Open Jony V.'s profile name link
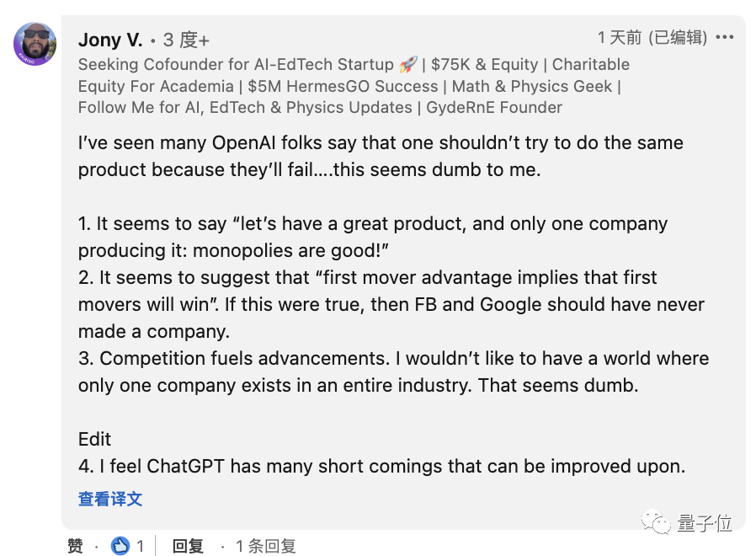The image size is (756, 556). click(x=109, y=39)
